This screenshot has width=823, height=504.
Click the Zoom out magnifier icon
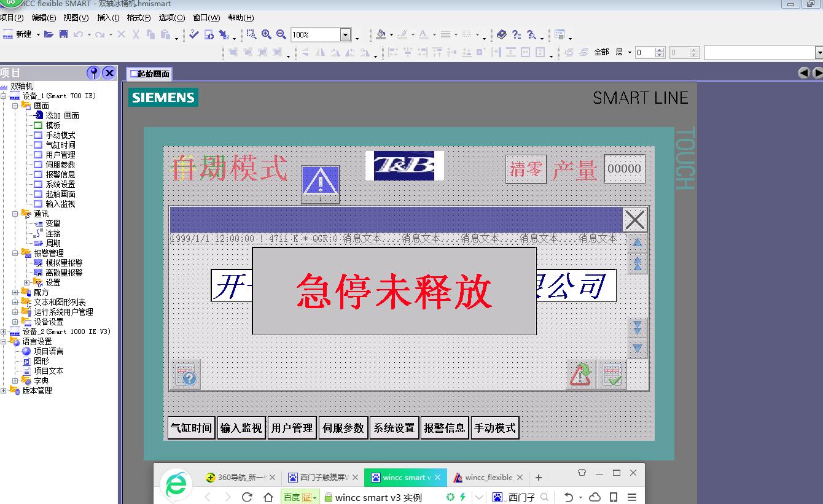(x=281, y=34)
